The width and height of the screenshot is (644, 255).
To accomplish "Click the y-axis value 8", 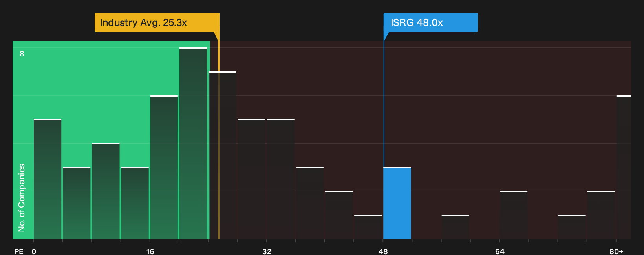I will tap(22, 54).
